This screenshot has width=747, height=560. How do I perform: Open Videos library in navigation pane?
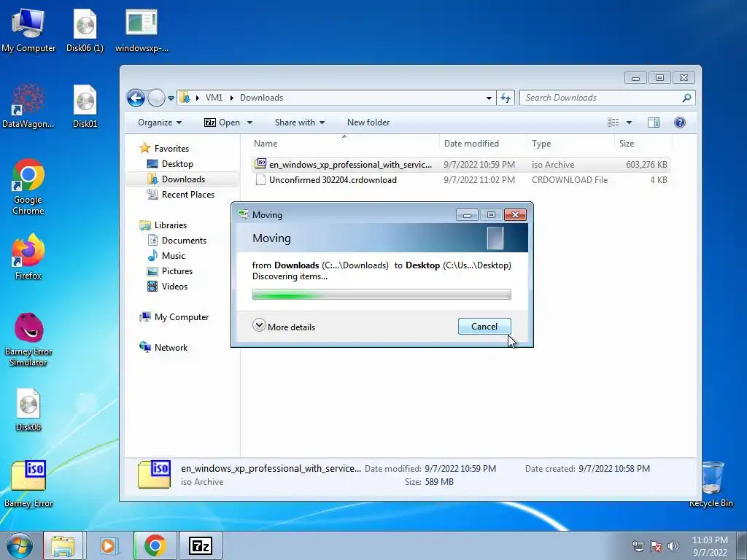tap(174, 286)
